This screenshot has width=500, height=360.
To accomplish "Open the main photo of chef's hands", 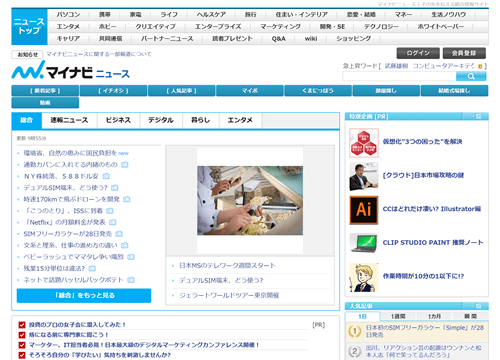I will tap(250, 201).
